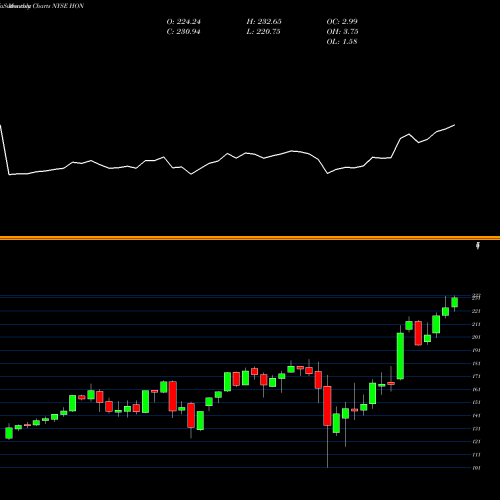Screen dimensions: 500x500
Task: Click the 'OC: 2.99' readout
Action: click(x=342, y=22)
